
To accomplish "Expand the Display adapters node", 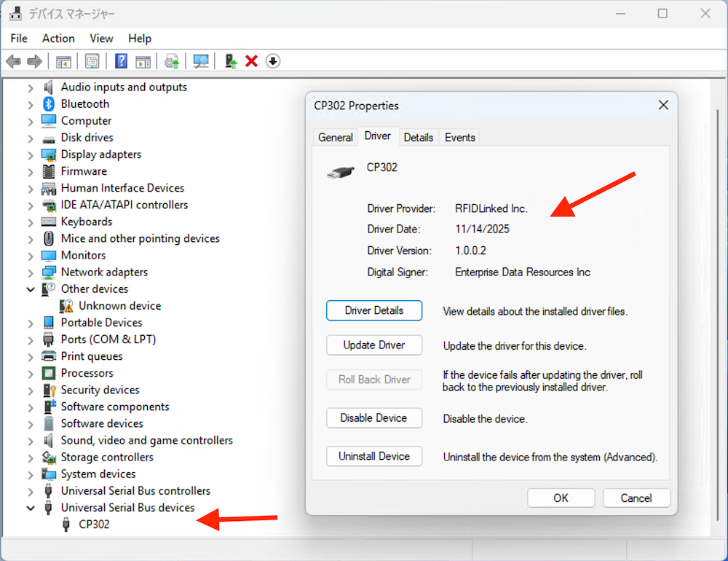I will pos(31,154).
